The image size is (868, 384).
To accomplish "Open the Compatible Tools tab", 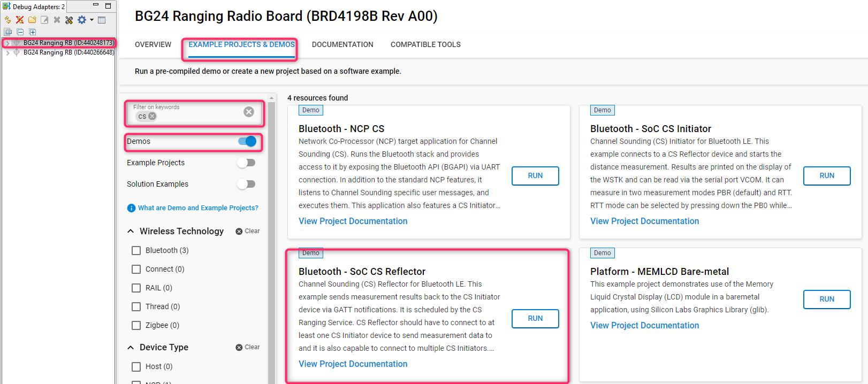I will tap(425, 44).
